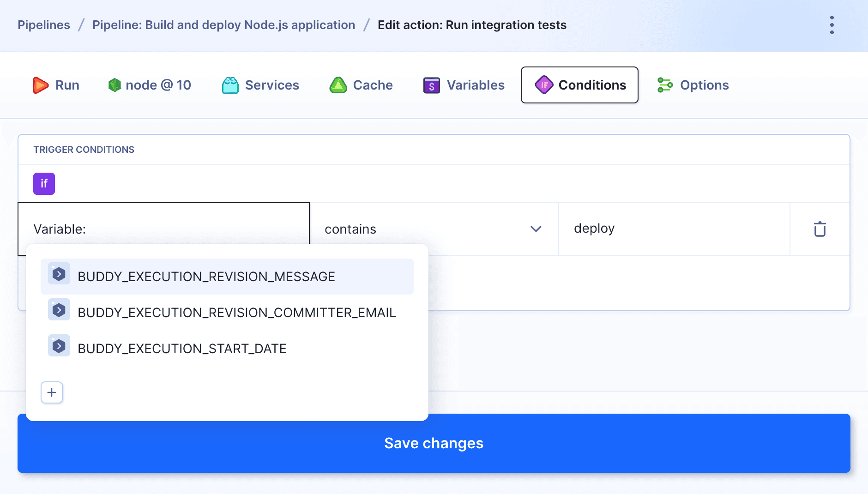This screenshot has height=494, width=868.
Task: Select BUDDY_EXECUTION_REVISION_COMMITTER_EMAIL from the list
Action: pyautogui.click(x=237, y=313)
